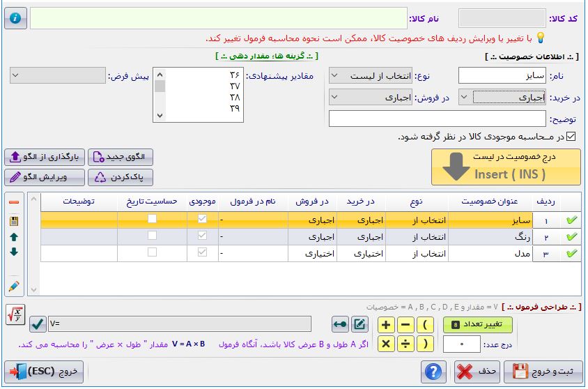This screenshot has width=588, height=389.
Task: Confirm the formula with the checkmark button
Action: [38, 324]
